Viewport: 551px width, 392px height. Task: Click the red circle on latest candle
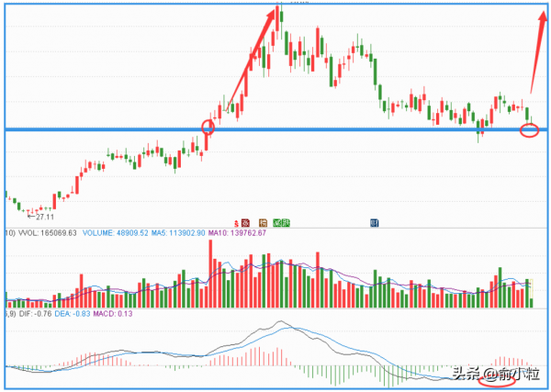[x=529, y=129]
